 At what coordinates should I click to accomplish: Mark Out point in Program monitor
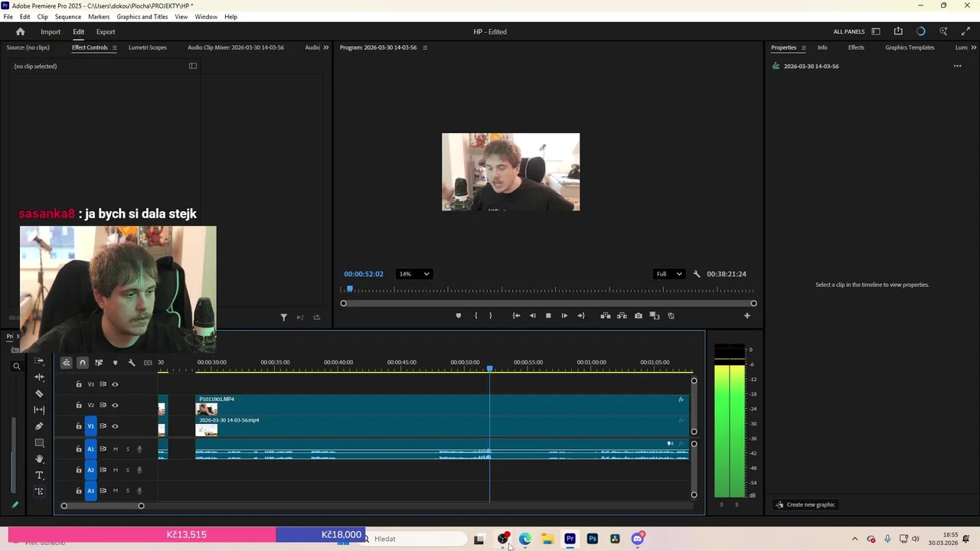[x=491, y=315]
